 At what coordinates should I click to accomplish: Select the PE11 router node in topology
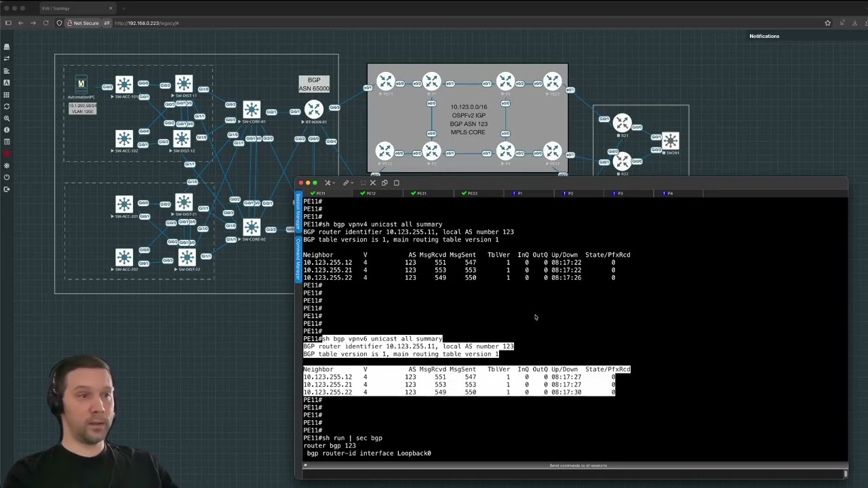click(386, 81)
